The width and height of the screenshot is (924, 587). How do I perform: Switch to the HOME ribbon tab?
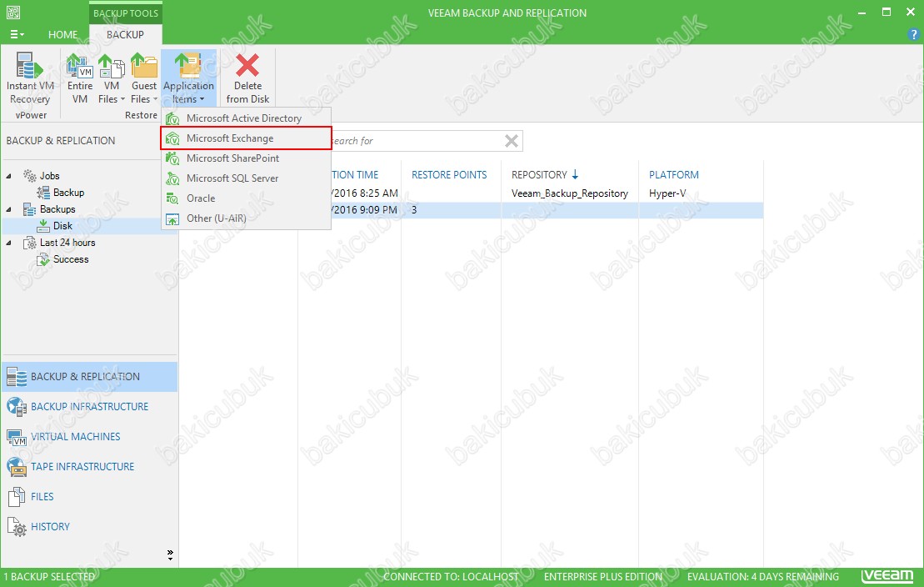pyautogui.click(x=62, y=35)
